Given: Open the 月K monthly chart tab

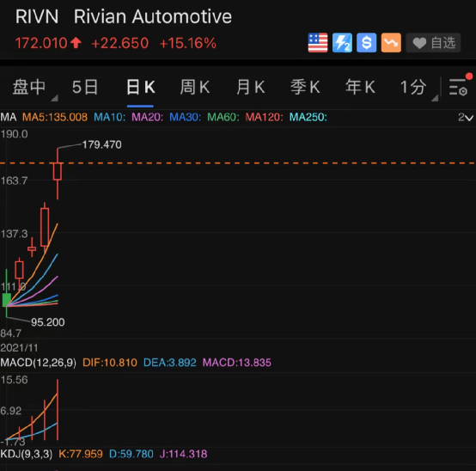Looking at the screenshot, I should tap(250, 87).
